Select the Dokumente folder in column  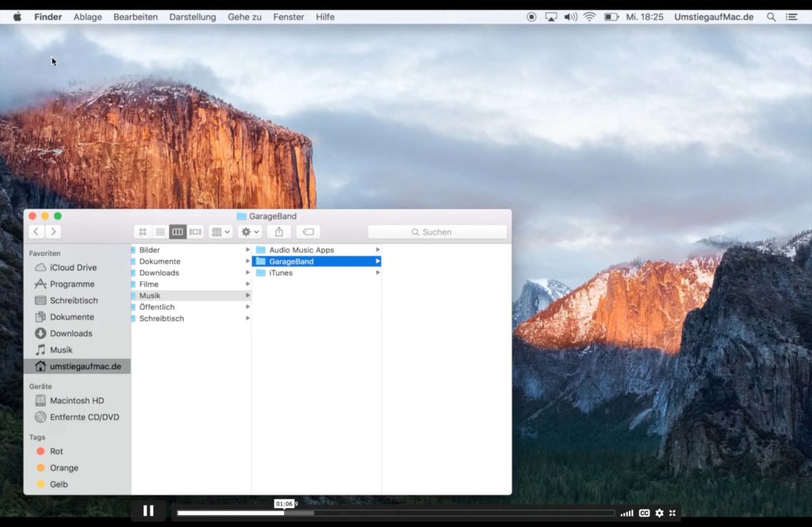(191, 262)
